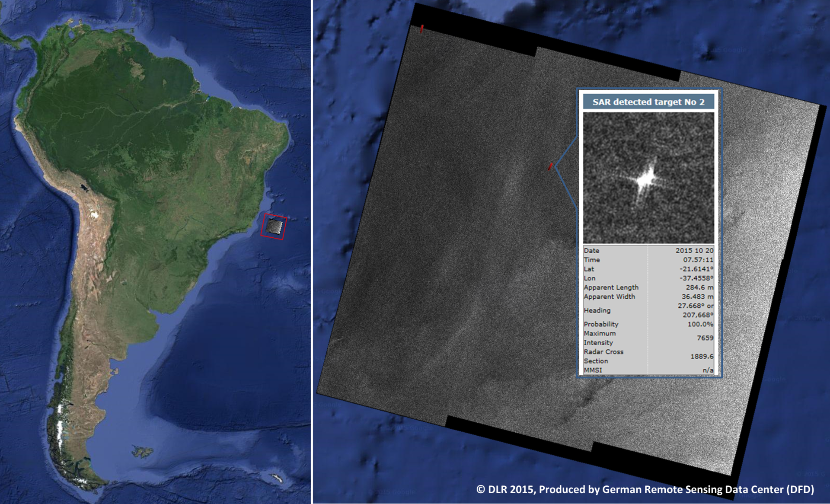Screen dimensions: 830x504
Task: Click the red target marker connected to the popup
Action: point(550,166)
